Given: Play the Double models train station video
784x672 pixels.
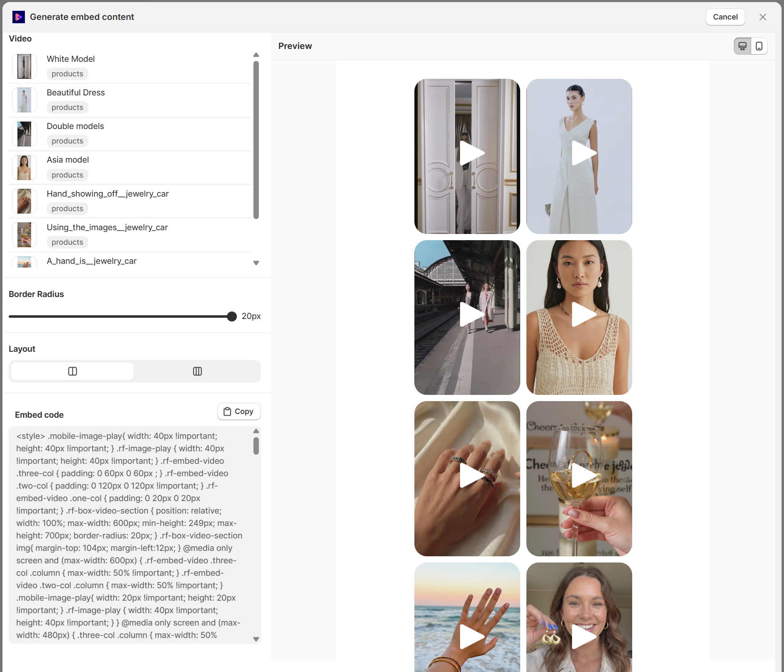Looking at the screenshot, I should (472, 314).
